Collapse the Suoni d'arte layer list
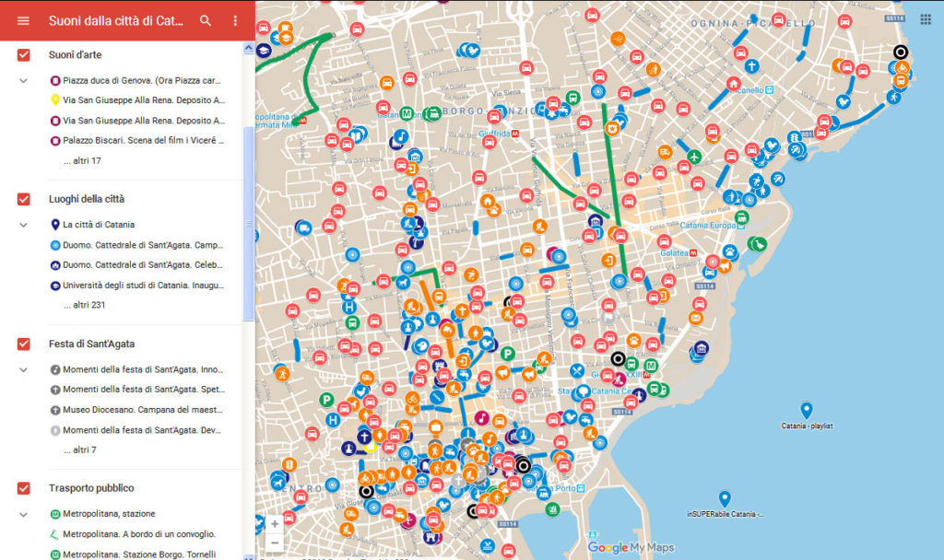 24,81
